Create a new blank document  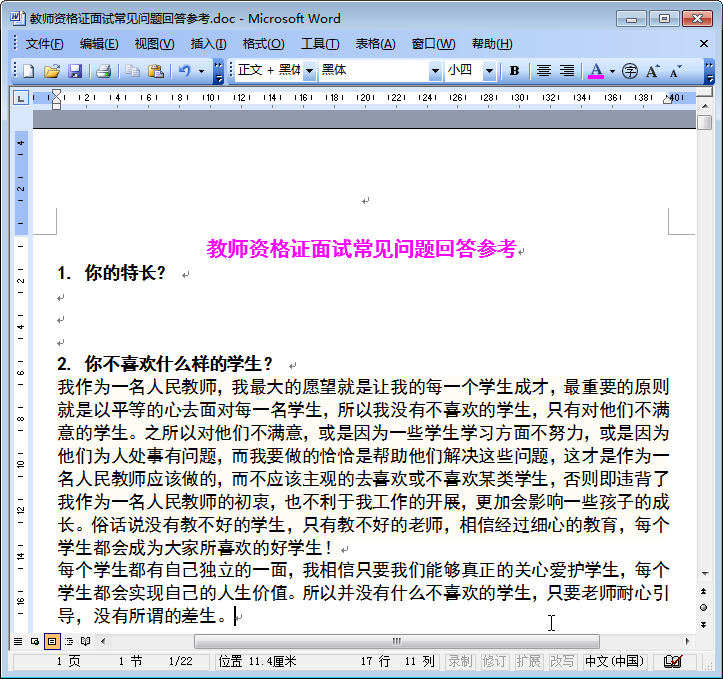[x=29, y=71]
